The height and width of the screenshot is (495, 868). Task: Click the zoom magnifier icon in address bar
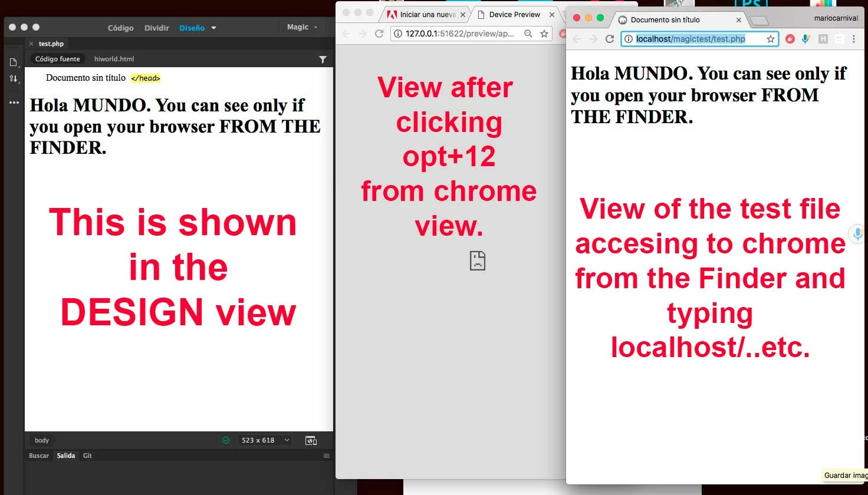point(528,34)
